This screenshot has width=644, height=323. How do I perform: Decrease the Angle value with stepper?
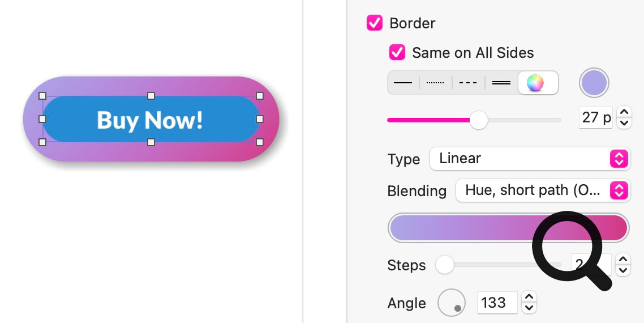point(529,308)
